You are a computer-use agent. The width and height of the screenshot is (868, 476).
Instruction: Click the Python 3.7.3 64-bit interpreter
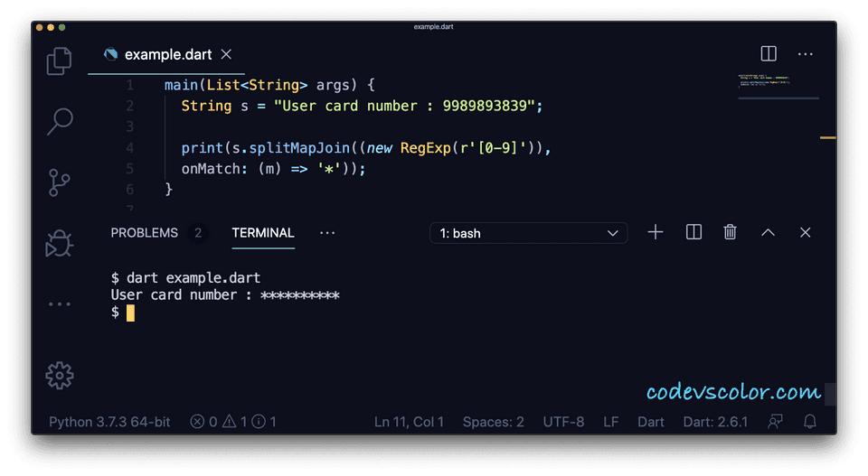click(109, 422)
